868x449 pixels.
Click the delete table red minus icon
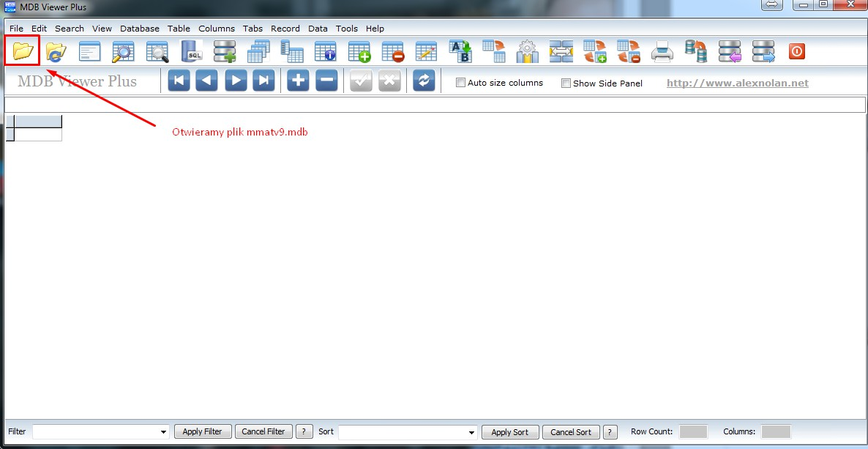click(393, 52)
